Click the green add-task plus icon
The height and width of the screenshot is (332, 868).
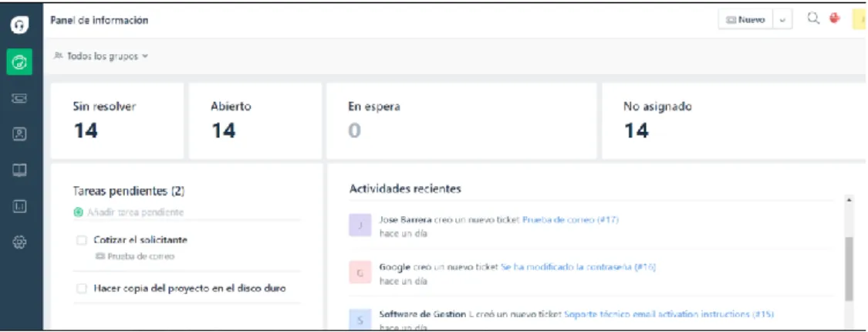78,212
